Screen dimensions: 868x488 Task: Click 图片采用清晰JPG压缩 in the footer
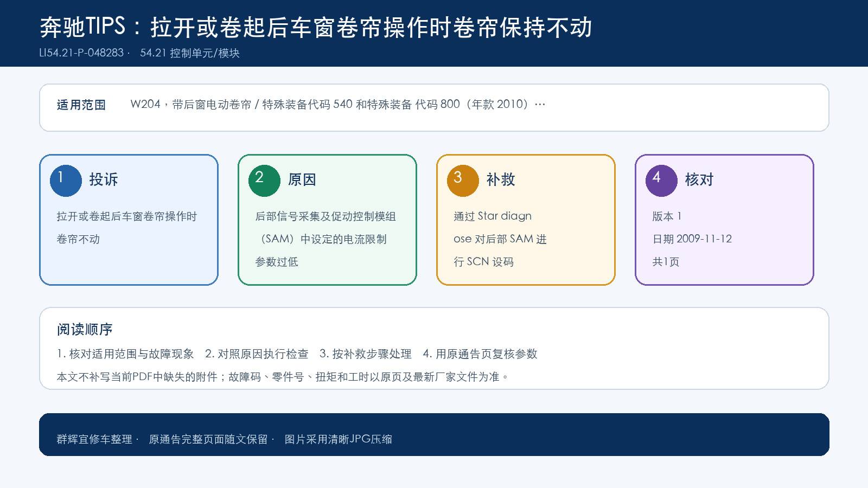pyautogui.click(x=339, y=439)
